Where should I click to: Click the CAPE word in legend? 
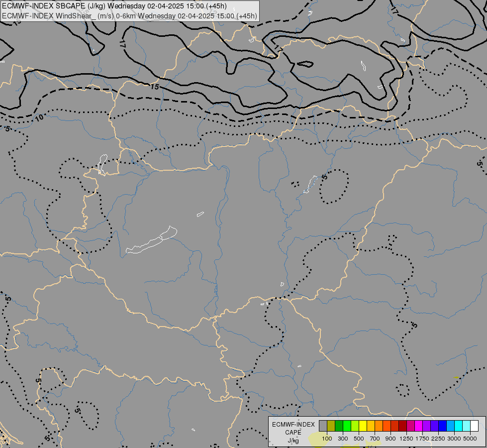click(293, 433)
